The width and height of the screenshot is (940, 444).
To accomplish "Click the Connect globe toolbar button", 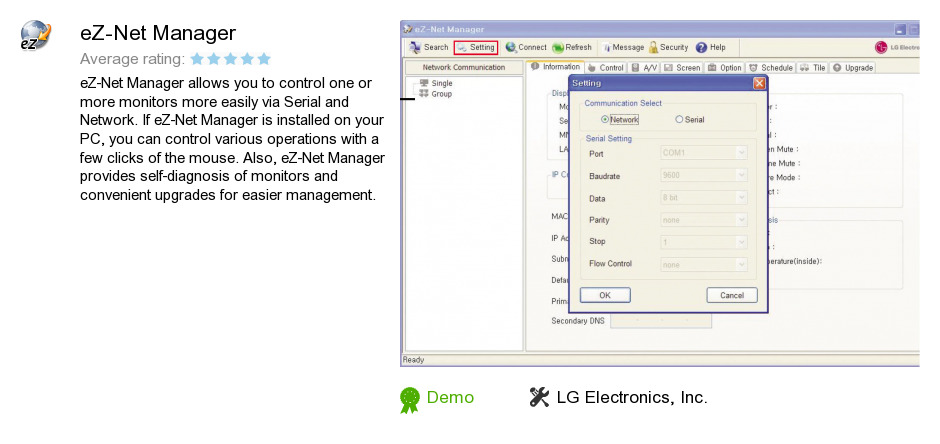I will tap(526, 47).
